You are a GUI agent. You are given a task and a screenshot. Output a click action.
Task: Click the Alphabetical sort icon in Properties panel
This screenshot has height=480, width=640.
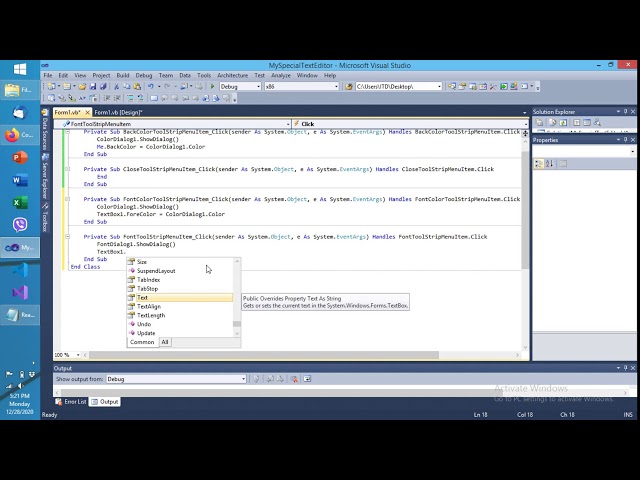549,164
